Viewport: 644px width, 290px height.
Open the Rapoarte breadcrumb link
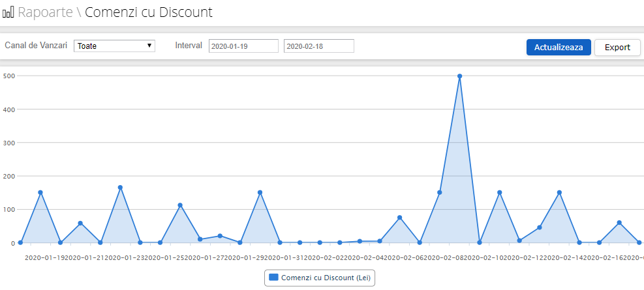(x=45, y=12)
